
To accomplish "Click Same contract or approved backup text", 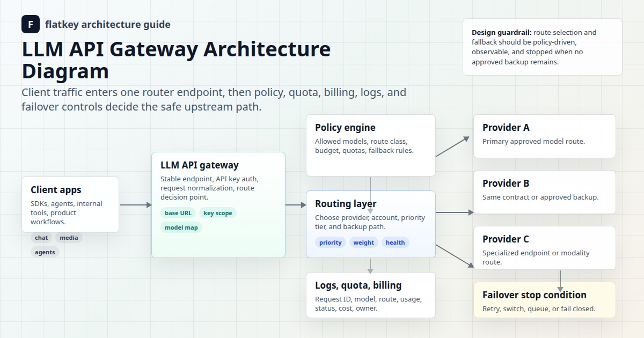I will point(540,197).
